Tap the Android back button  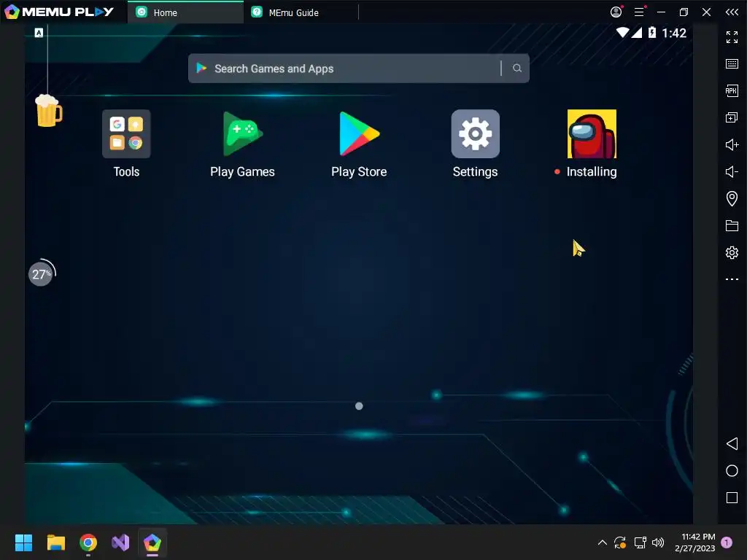[x=732, y=444]
